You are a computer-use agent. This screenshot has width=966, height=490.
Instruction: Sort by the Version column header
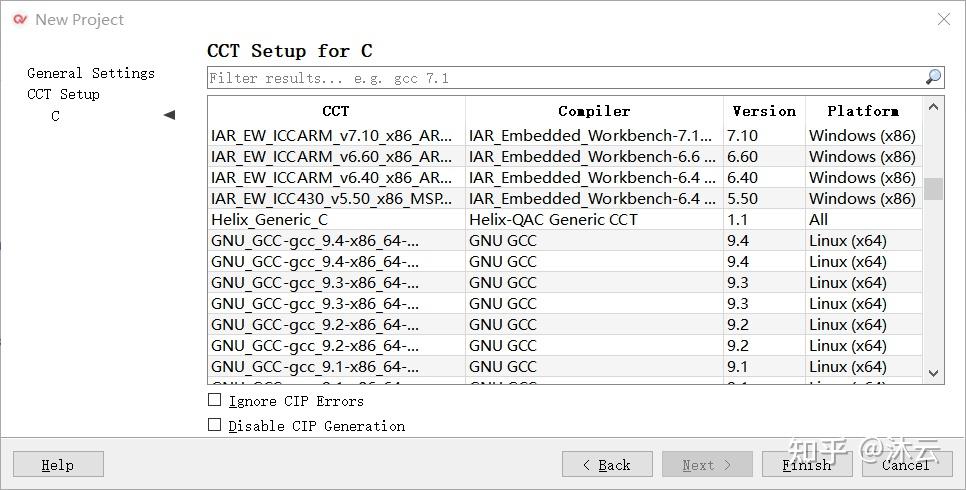tap(764, 111)
